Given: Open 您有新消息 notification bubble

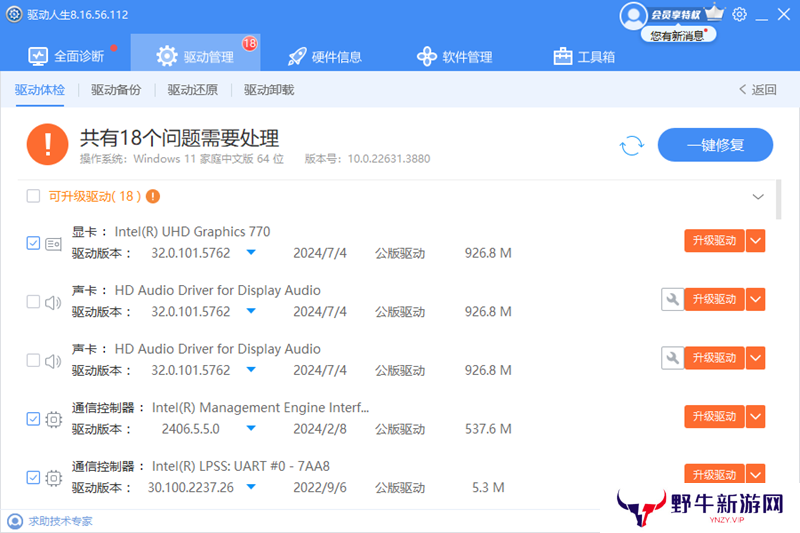Looking at the screenshot, I should [679, 35].
